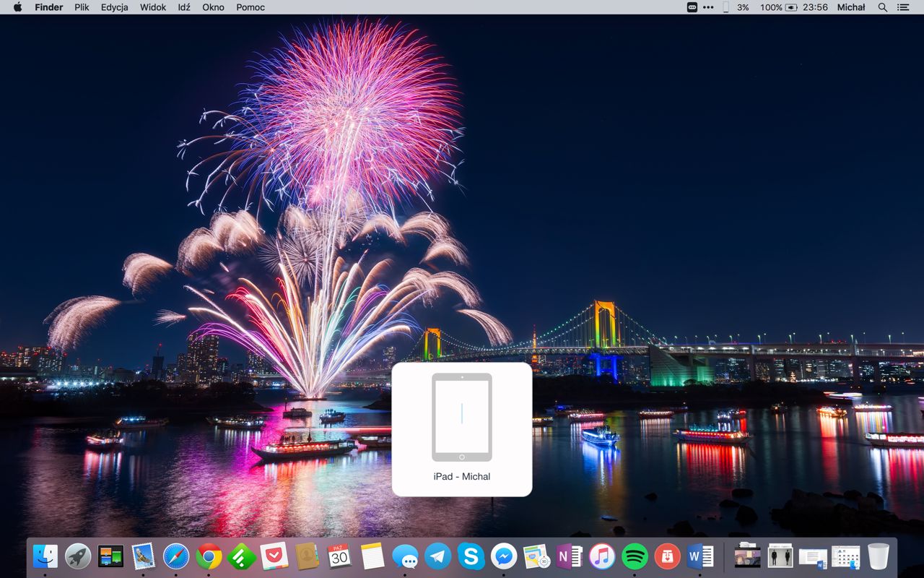Viewport: 924px width, 578px height.
Task: Show Notification Center list icon
Action: point(903,7)
